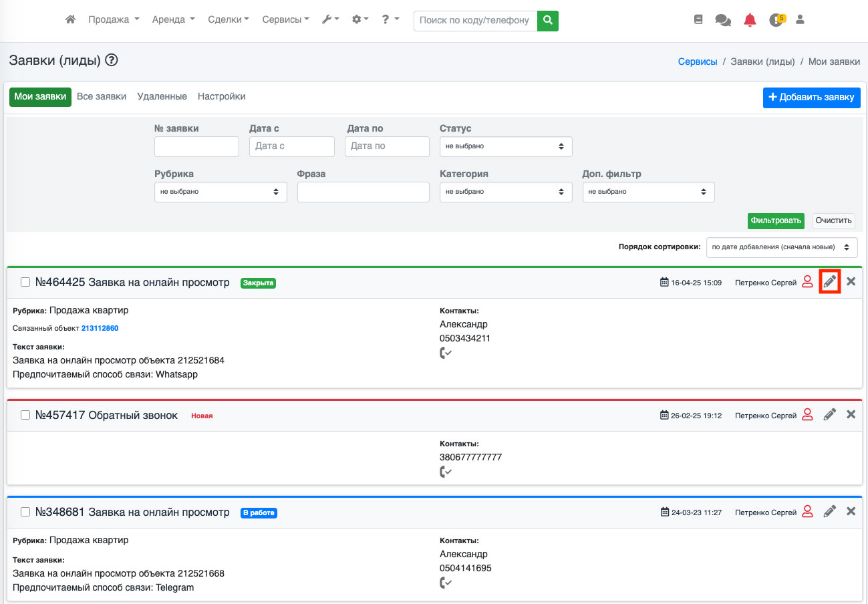Click the Добавить заявку button
This screenshot has width=868, height=604.
(x=811, y=98)
